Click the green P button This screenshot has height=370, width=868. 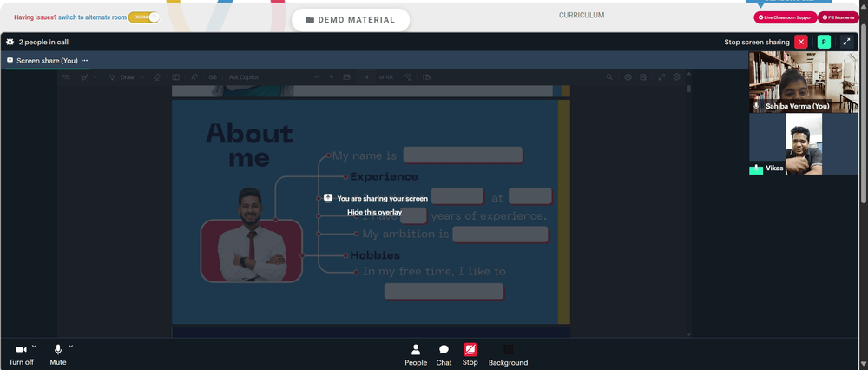[824, 42]
